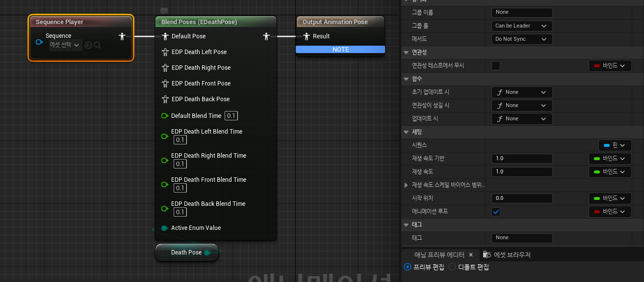The width and height of the screenshot is (644, 282).
Task: Open 바인드 dropdown for 연관성 테스트에서 무시
Action: point(610,65)
